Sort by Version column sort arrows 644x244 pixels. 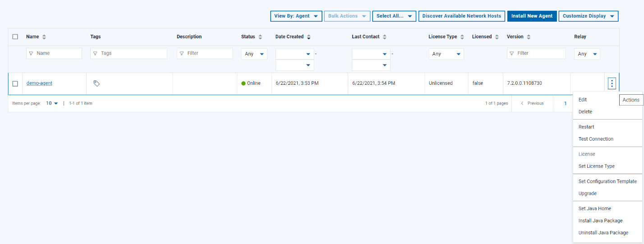pyautogui.click(x=529, y=37)
